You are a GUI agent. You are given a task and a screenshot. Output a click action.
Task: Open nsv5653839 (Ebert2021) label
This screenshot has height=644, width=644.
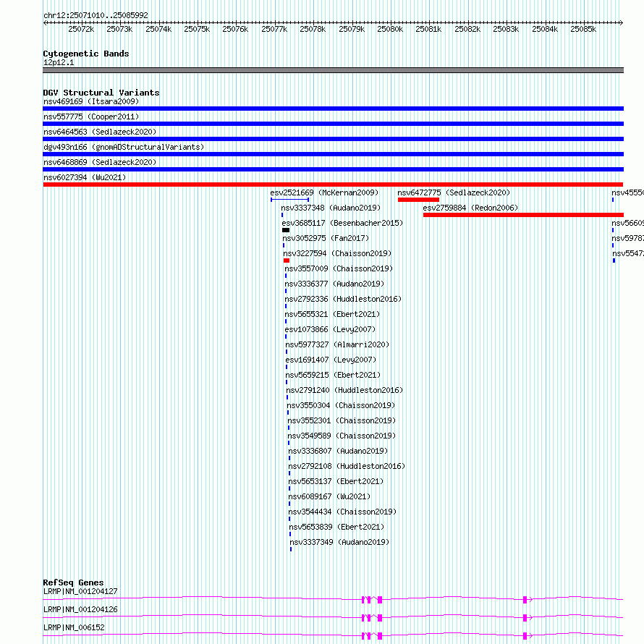point(336,527)
